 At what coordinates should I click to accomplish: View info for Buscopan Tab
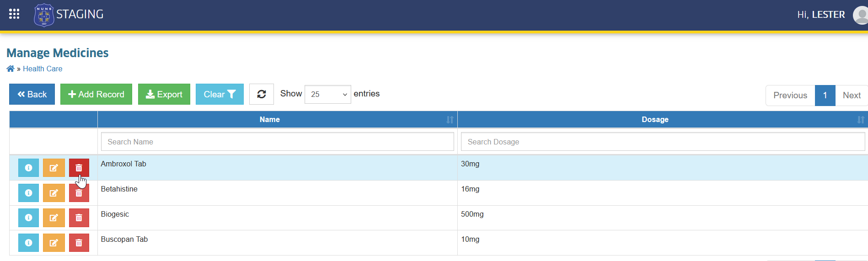click(28, 243)
